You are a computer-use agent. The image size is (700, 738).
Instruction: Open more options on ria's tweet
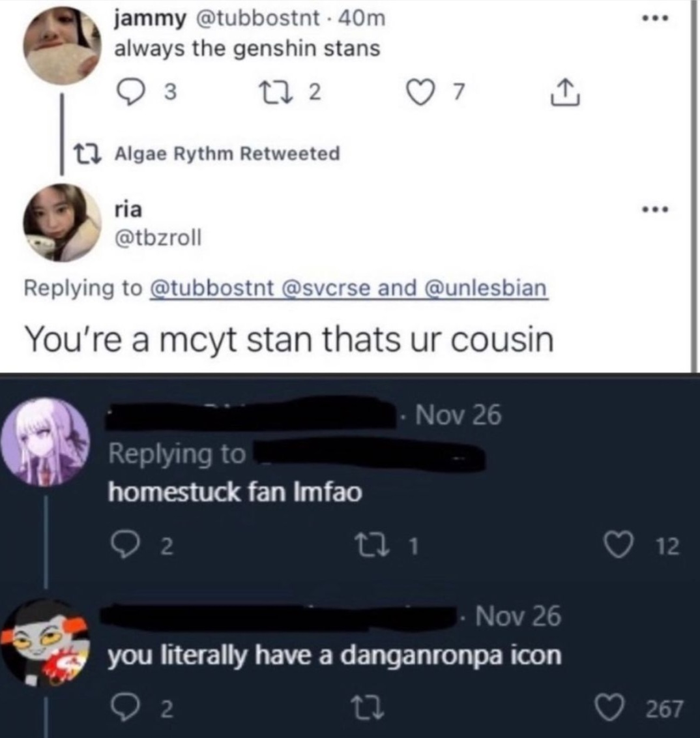[655, 210]
